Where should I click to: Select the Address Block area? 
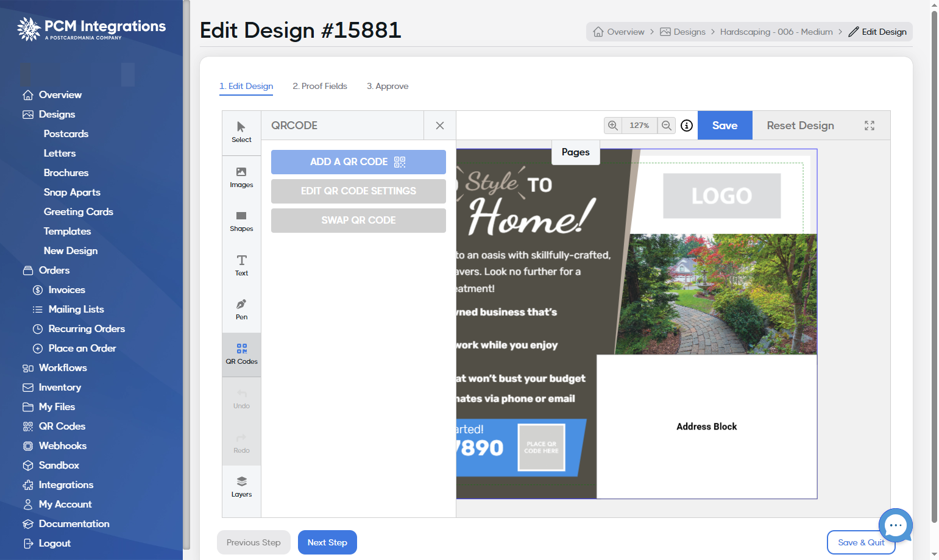point(707,427)
